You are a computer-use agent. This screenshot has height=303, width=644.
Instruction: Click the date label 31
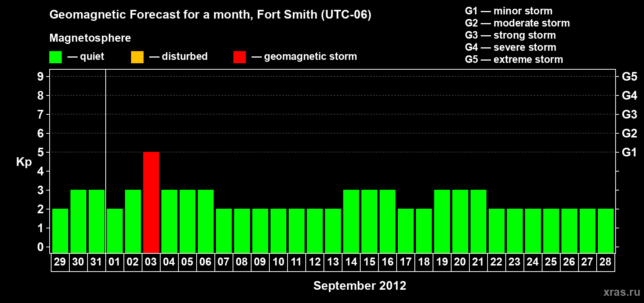click(96, 262)
